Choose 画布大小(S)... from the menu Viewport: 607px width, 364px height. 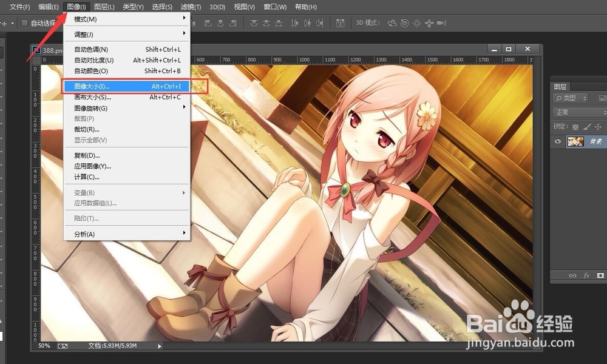pos(127,97)
